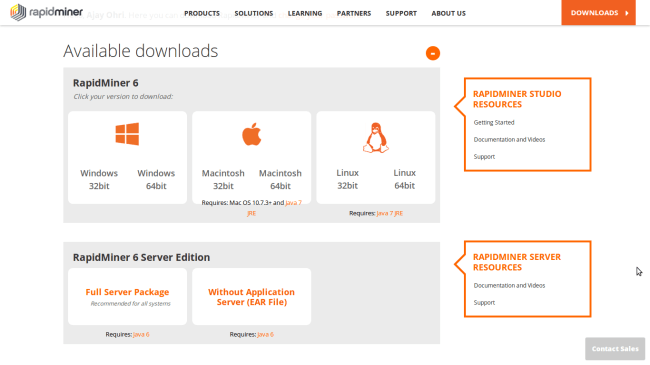Open Documentation and Videos under Studio Resources
650x365 pixels.
(x=509, y=139)
